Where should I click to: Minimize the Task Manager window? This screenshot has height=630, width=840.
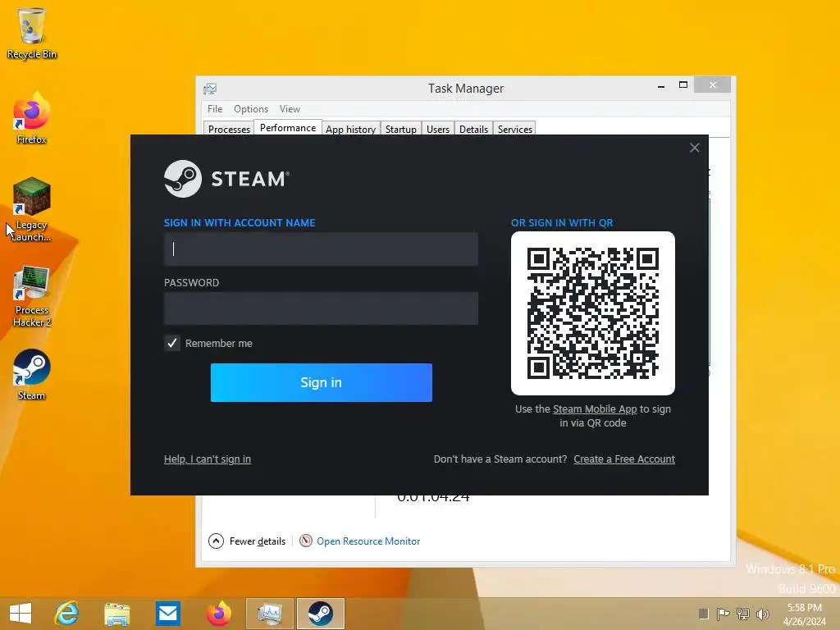pyautogui.click(x=661, y=85)
